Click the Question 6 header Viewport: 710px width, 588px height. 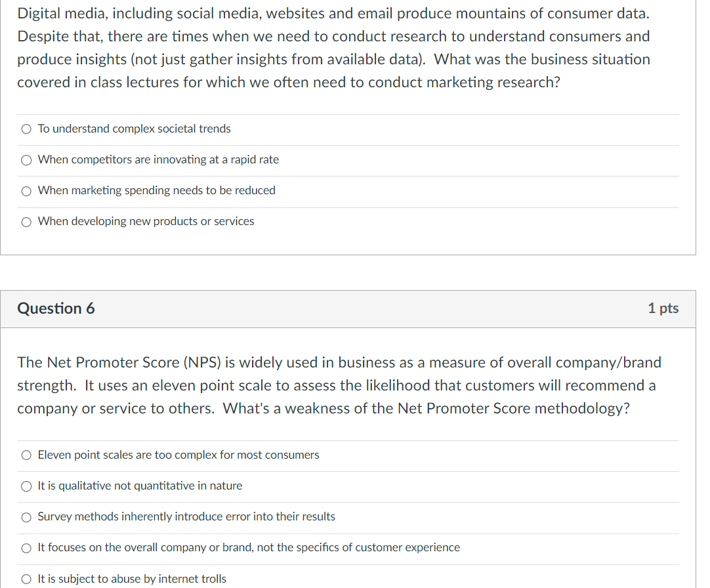point(56,308)
